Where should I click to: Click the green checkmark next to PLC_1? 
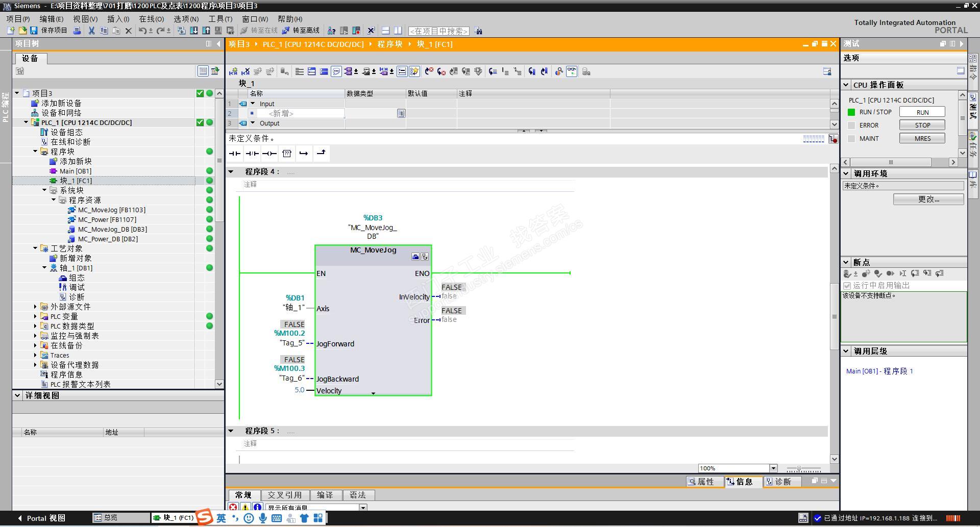coord(200,122)
